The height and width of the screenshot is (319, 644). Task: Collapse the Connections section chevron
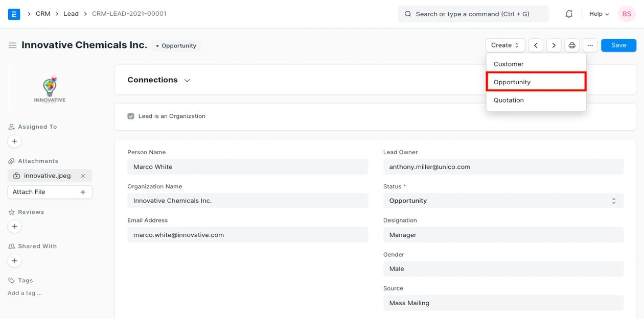pos(187,81)
